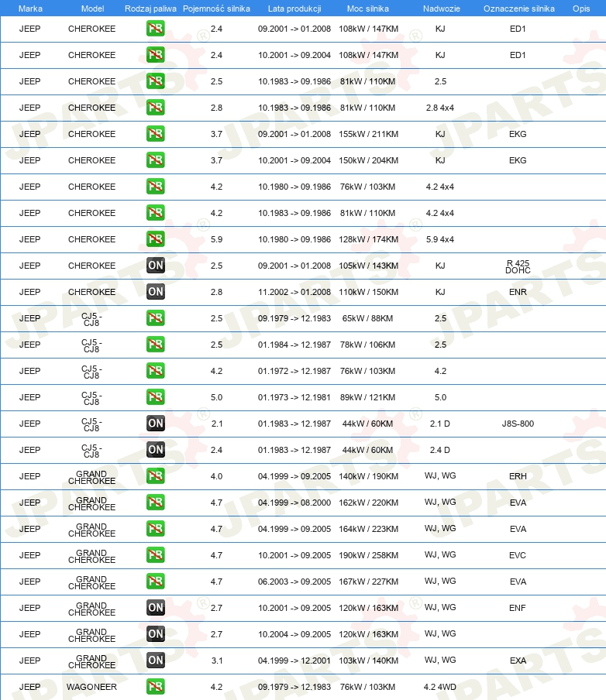The height and width of the screenshot is (700, 606).
Task: Click the 2.8 4x4 body cell
Action: click(440, 108)
